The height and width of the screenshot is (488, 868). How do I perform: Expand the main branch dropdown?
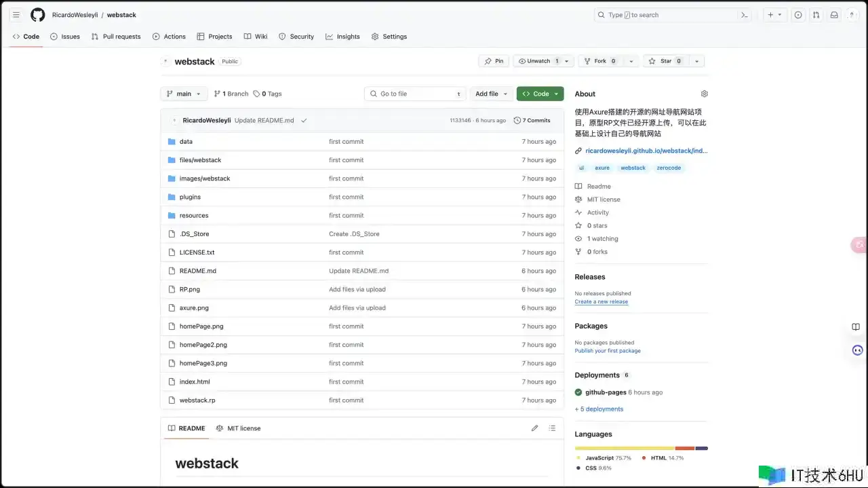click(184, 94)
